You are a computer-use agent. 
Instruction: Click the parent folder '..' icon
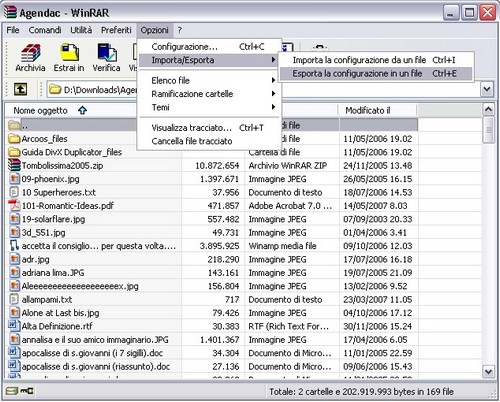pos(14,125)
